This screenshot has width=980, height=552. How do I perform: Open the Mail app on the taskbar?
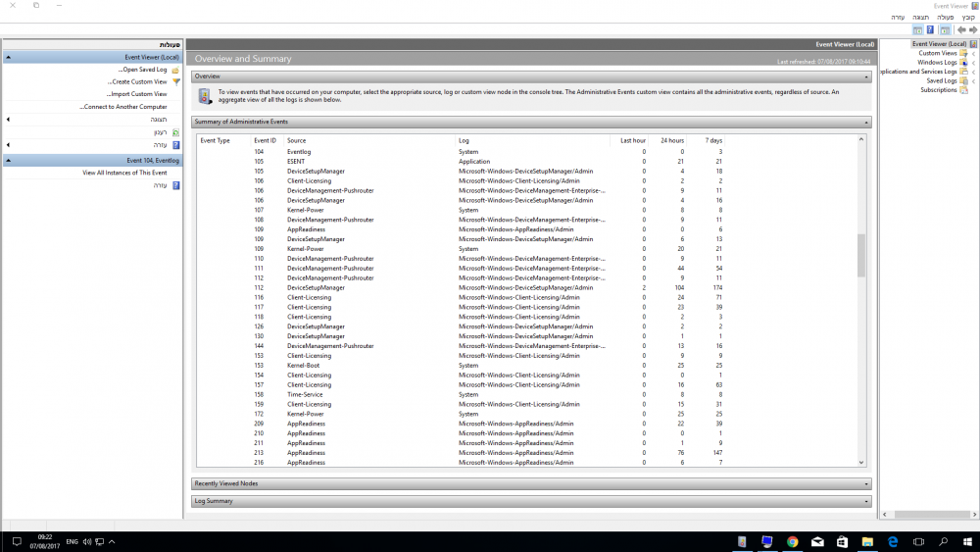tap(817, 542)
